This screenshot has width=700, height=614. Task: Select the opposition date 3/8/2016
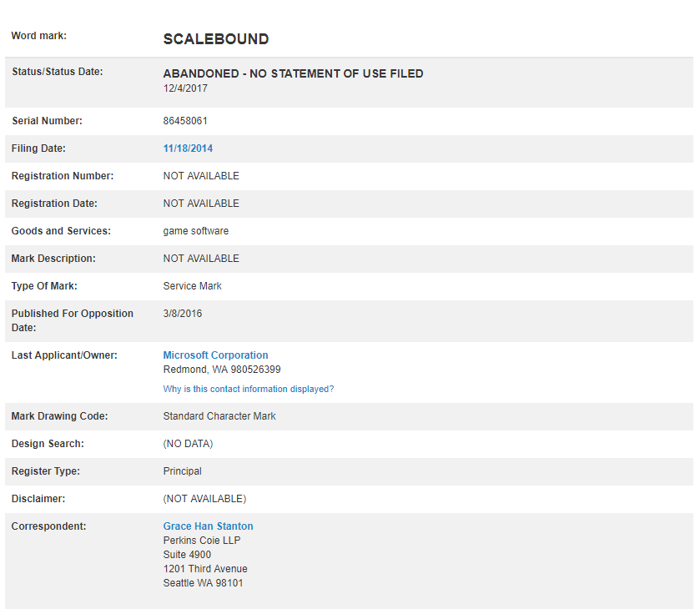point(183,314)
